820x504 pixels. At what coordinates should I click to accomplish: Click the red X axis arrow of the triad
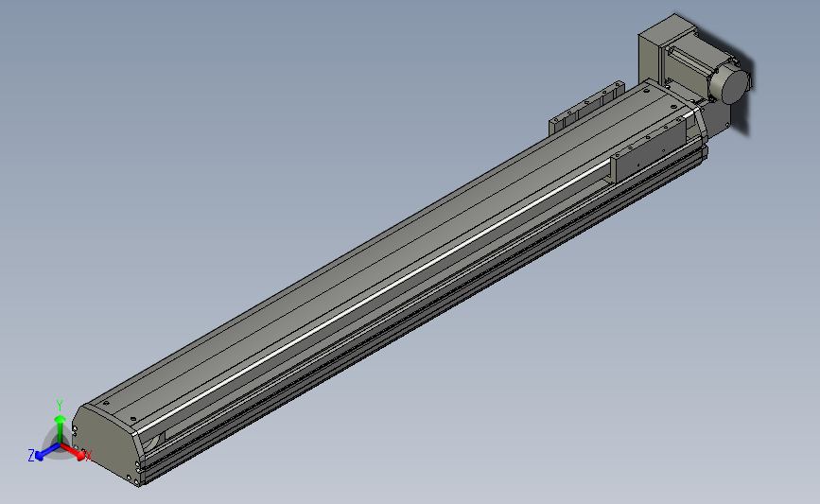pyautogui.click(x=74, y=452)
